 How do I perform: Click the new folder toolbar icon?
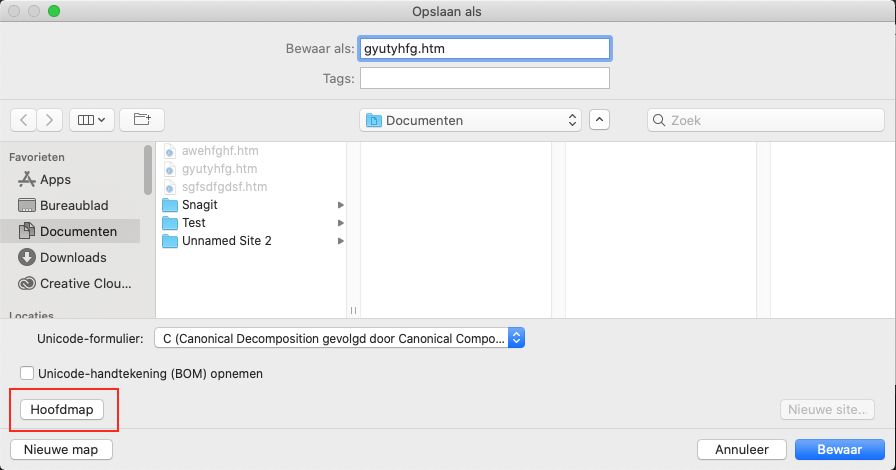pos(142,120)
